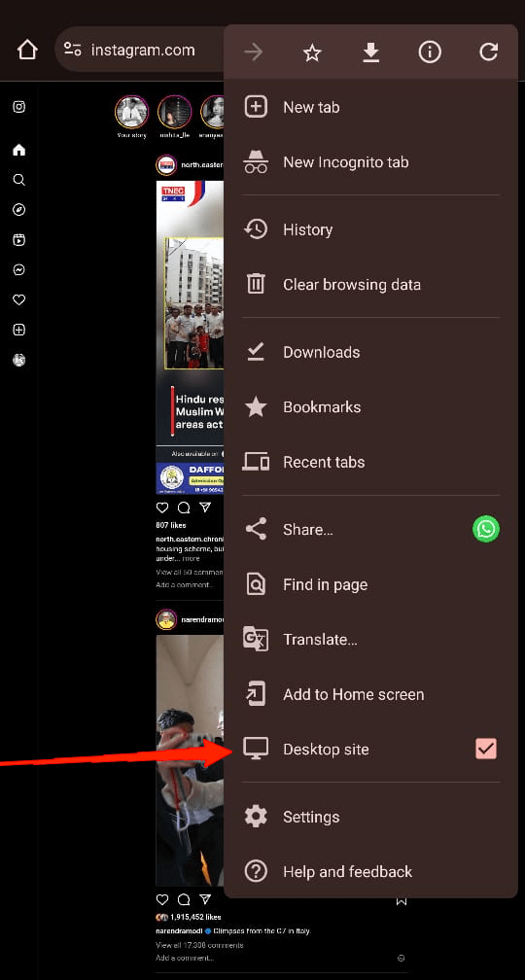Choose Share… in the menu
Viewport: 525px width, 980px height.
[370, 529]
